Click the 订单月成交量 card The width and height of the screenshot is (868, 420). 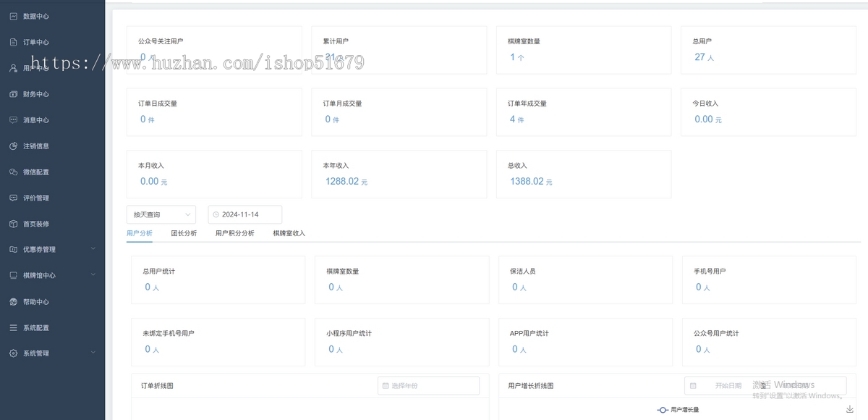coord(399,112)
